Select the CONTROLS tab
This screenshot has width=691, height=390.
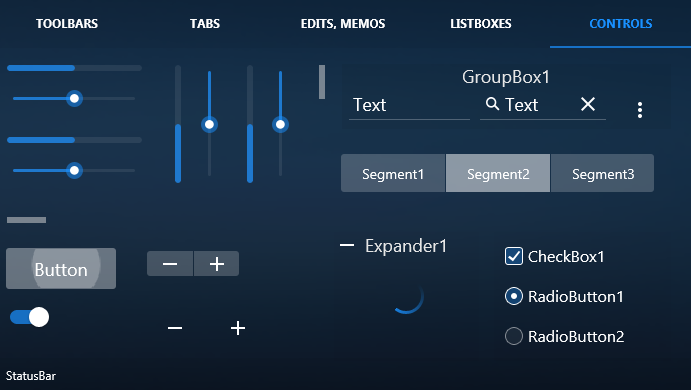point(621,23)
